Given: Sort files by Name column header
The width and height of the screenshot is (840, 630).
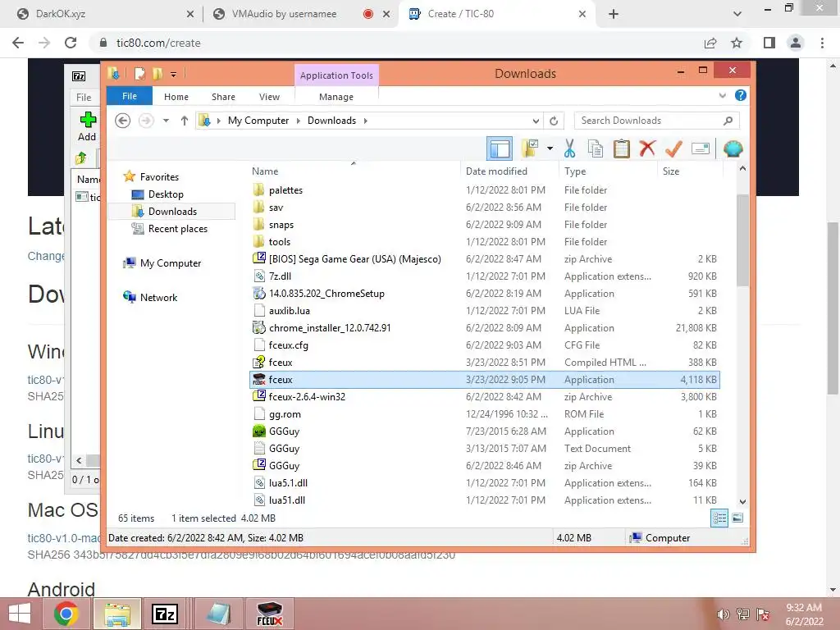Looking at the screenshot, I should click(354, 171).
